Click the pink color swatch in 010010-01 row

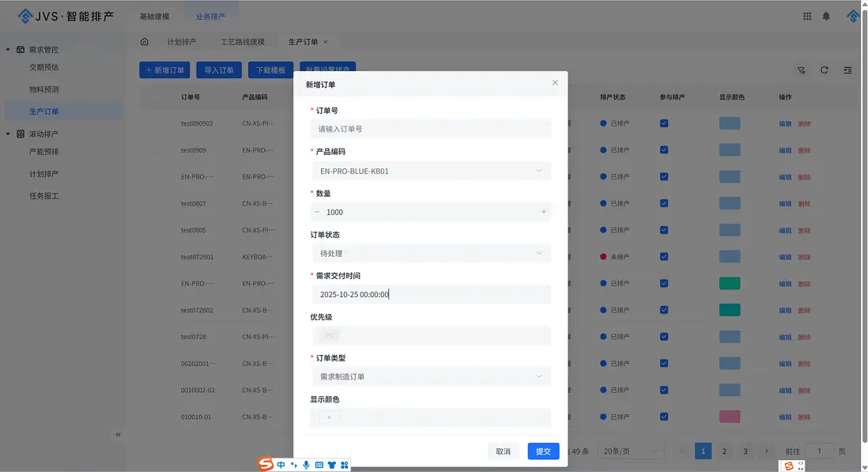(x=729, y=417)
